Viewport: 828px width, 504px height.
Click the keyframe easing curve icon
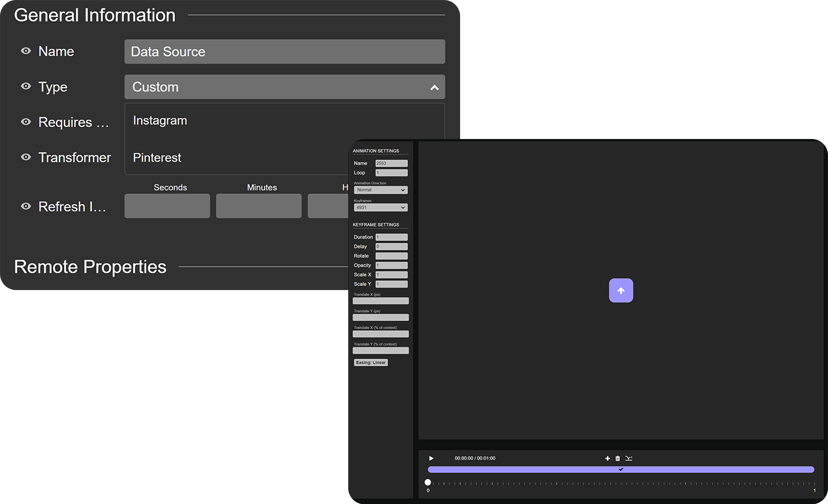point(628,458)
